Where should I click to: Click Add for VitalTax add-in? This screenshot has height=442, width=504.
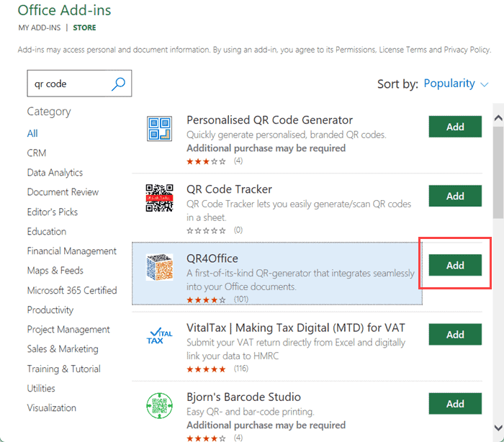455,335
